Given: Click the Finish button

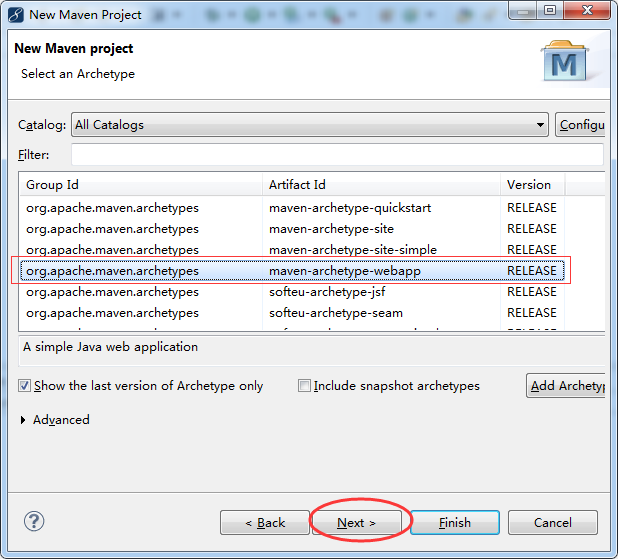Looking at the screenshot, I should point(455,523).
